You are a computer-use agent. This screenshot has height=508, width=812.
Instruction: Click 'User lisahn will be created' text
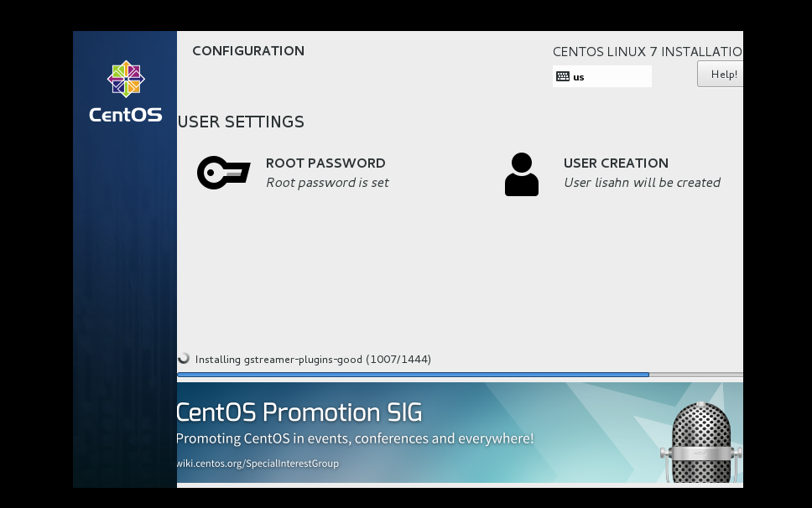[x=643, y=183]
